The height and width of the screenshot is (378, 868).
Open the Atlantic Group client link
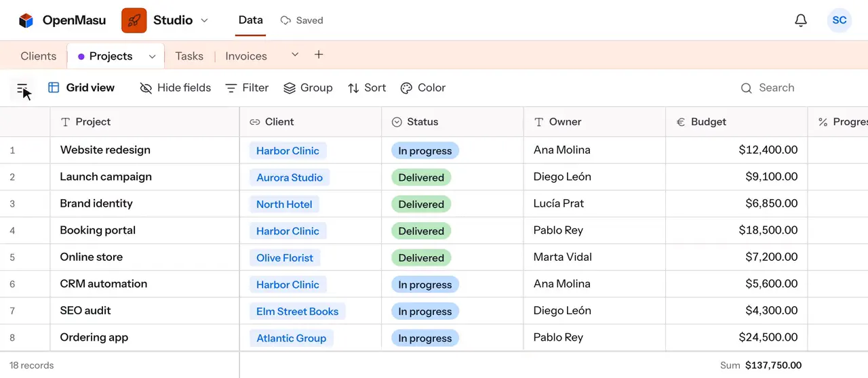(x=292, y=338)
